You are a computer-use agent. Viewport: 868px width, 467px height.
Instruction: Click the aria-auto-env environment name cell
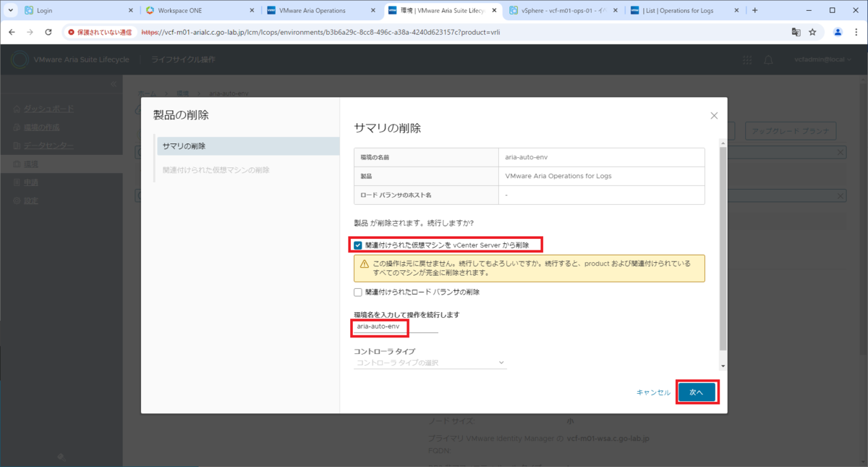pyautogui.click(x=602, y=157)
